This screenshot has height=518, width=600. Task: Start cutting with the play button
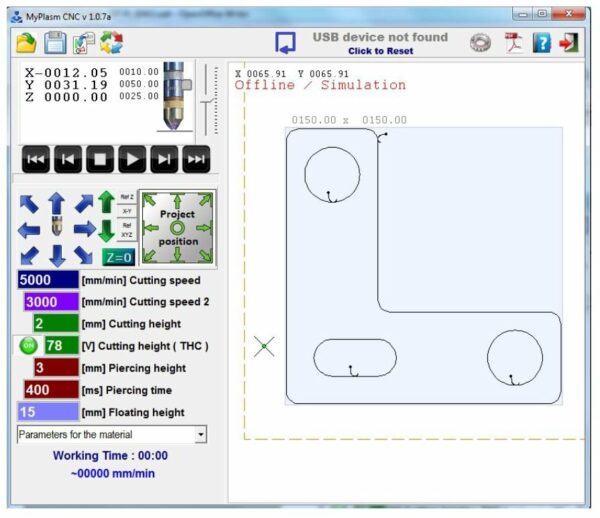(x=132, y=159)
